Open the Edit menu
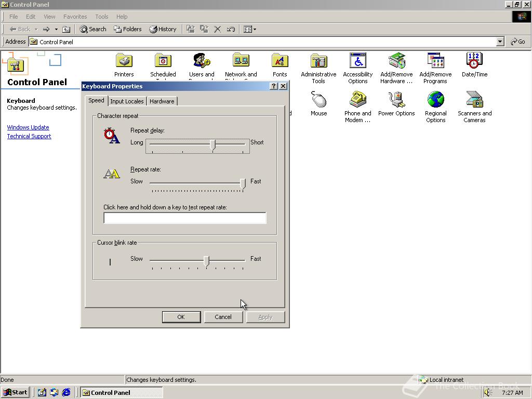Image resolution: width=532 pixels, height=399 pixels. coord(31,17)
